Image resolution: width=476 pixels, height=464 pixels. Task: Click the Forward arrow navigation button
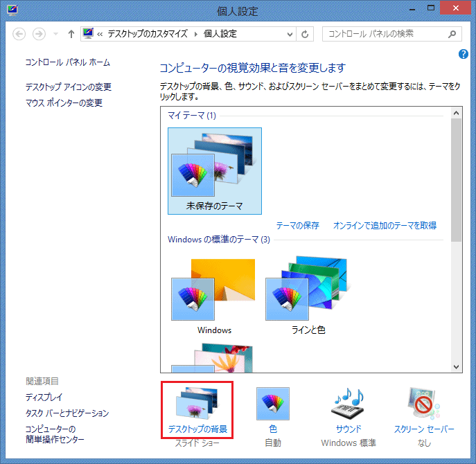click(39, 34)
